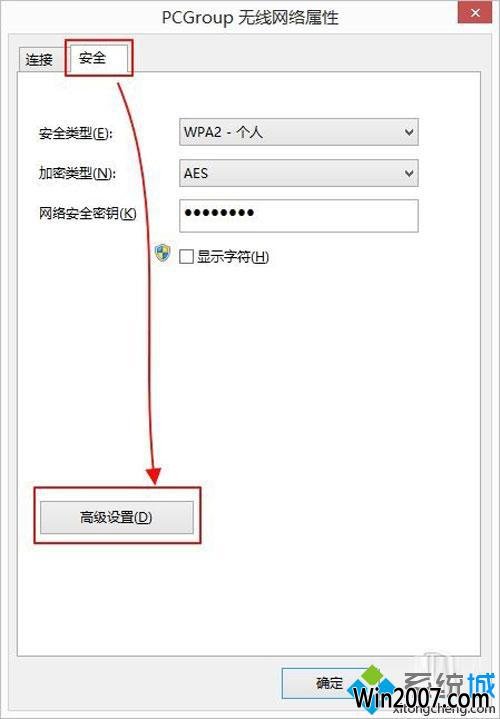This screenshot has width=500, height=719.
Task: Select the 安全 tab
Action: (x=97, y=58)
